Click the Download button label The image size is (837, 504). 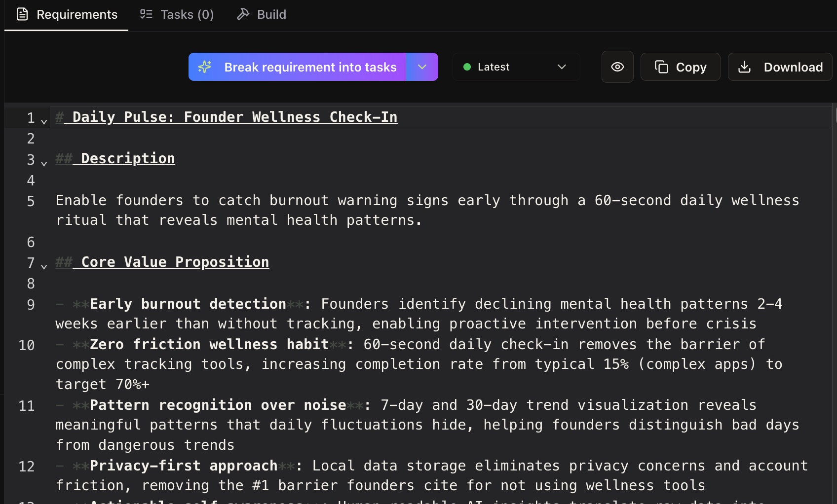point(793,67)
